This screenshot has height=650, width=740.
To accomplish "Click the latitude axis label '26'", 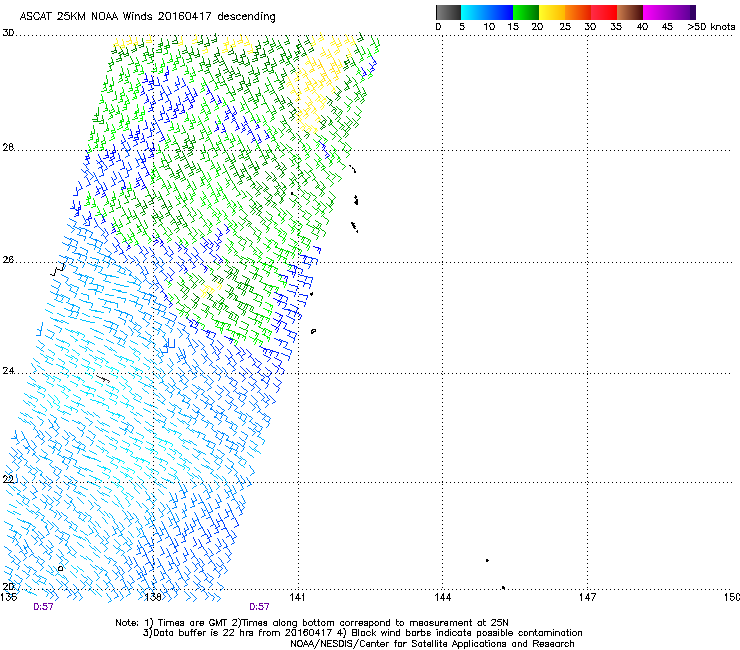I will [x=8, y=260].
